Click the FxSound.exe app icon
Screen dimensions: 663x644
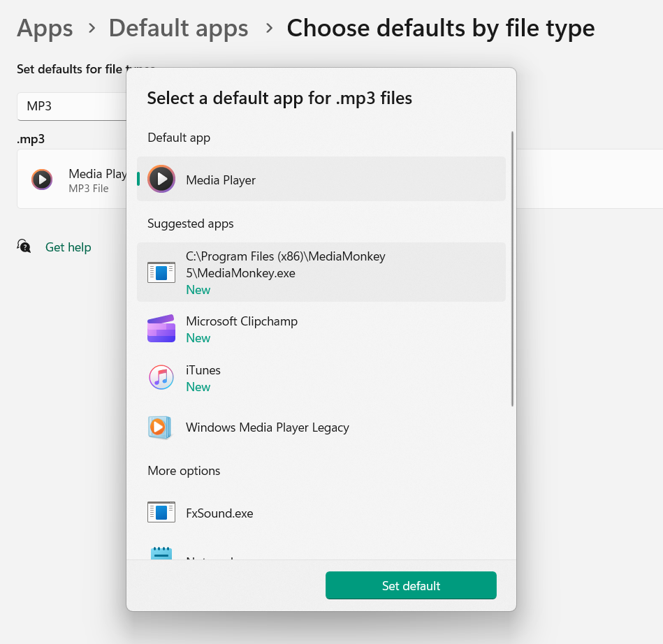pos(161,513)
